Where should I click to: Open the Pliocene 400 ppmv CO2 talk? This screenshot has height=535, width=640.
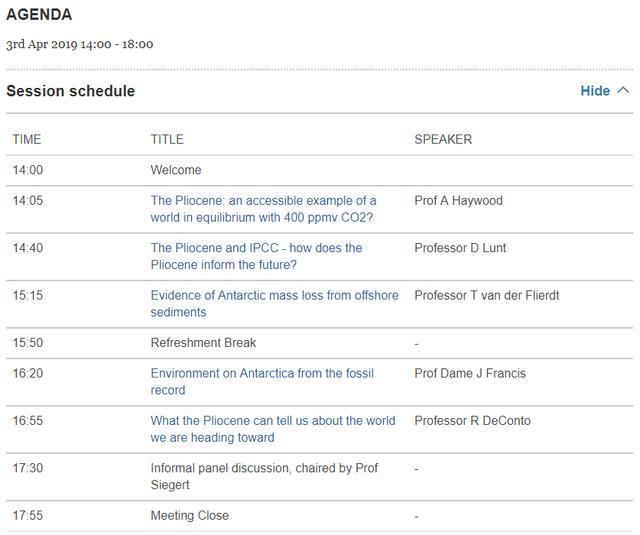(263, 209)
